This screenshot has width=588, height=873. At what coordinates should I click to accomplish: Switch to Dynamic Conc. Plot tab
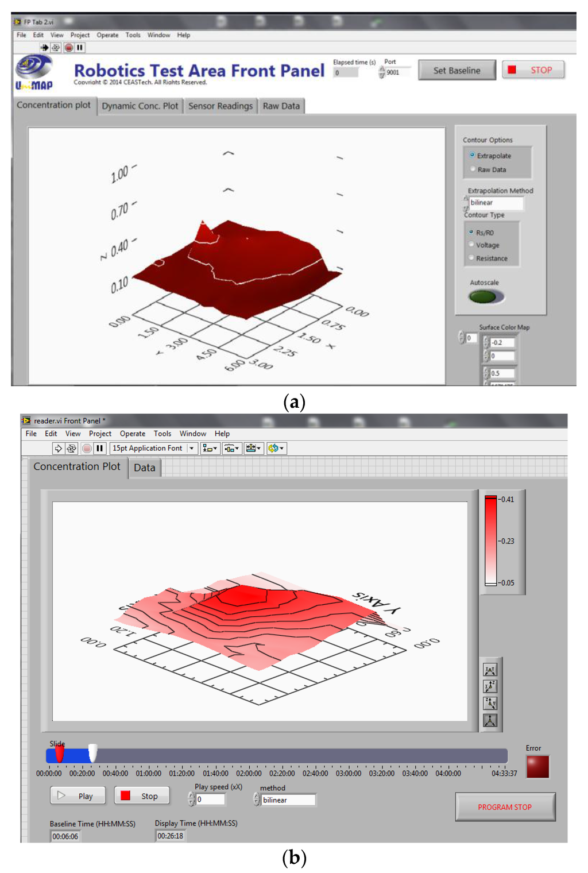coord(140,106)
